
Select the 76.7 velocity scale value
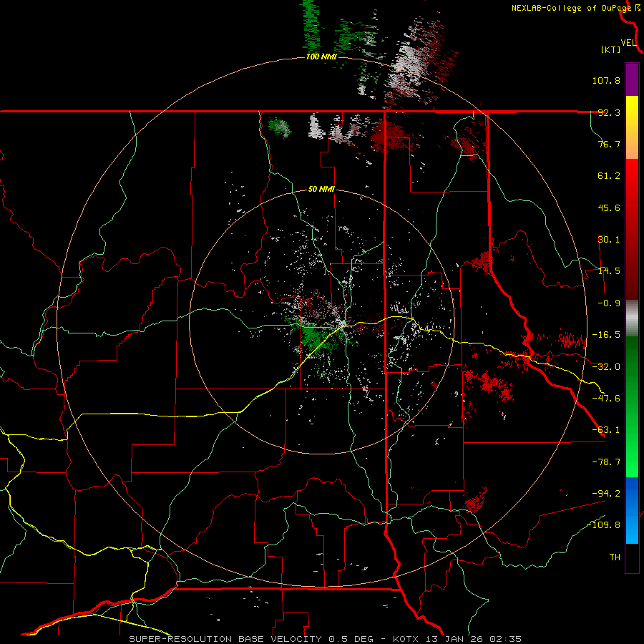click(609, 144)
